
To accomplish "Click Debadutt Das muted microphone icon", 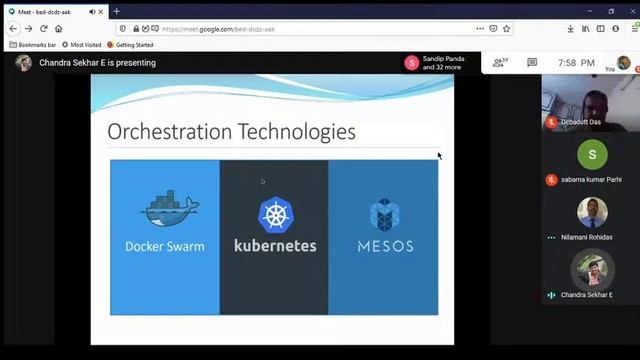I will pyautogui.click(x=551, y=122).
